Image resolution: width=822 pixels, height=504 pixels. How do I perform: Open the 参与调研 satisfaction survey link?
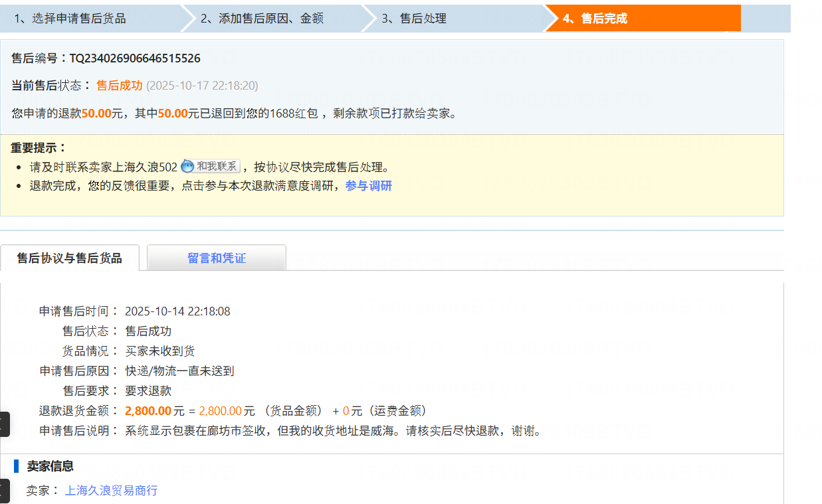(368, 186)
